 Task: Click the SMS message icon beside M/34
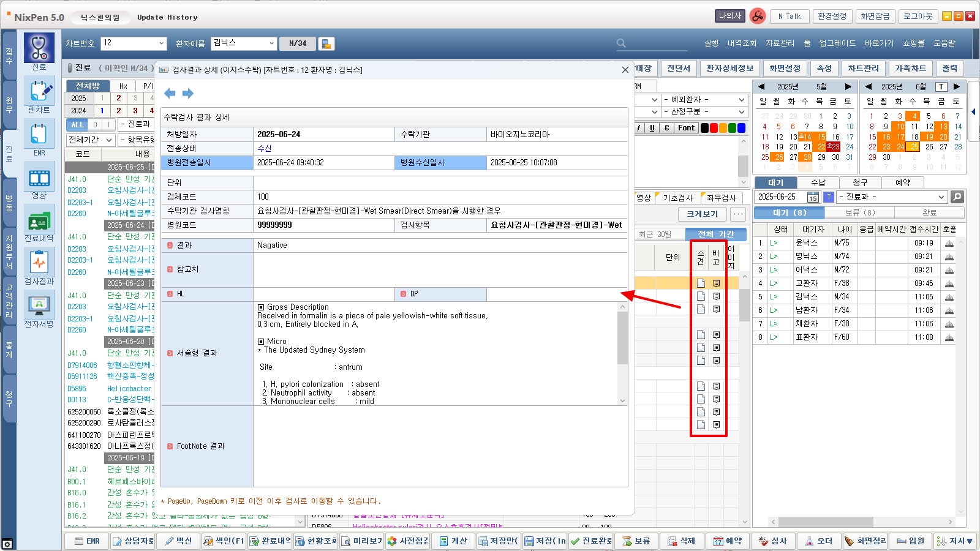[x=326, y=43]
